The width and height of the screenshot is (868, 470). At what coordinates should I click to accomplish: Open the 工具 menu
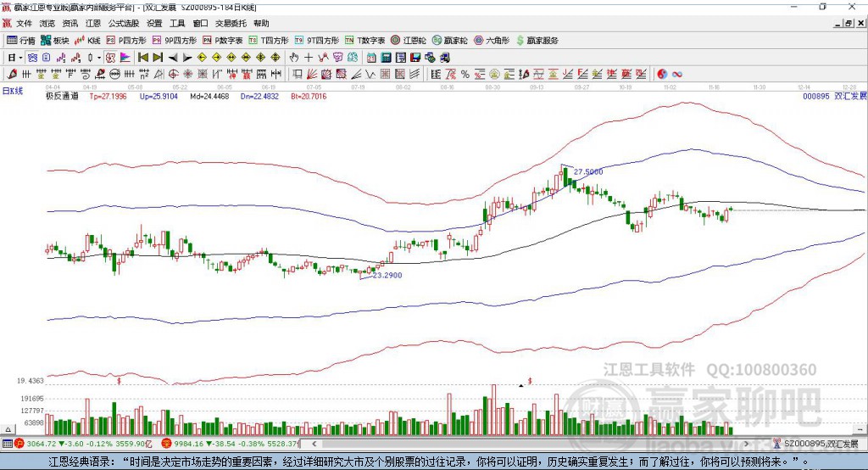(177, 23)
